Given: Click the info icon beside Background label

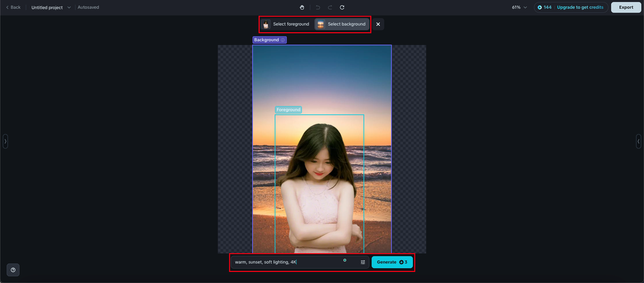Looking at the screenshot, I should coord(283,40).
